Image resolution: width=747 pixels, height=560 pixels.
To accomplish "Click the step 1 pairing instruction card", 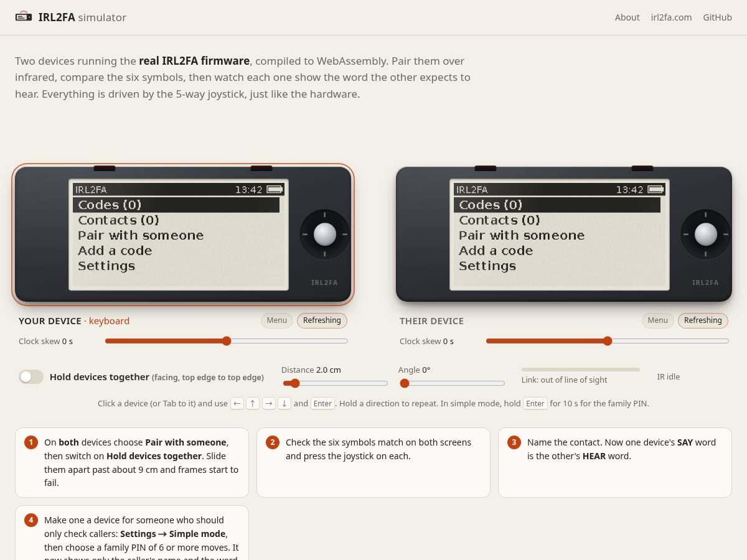I will [x=132, y=462].
